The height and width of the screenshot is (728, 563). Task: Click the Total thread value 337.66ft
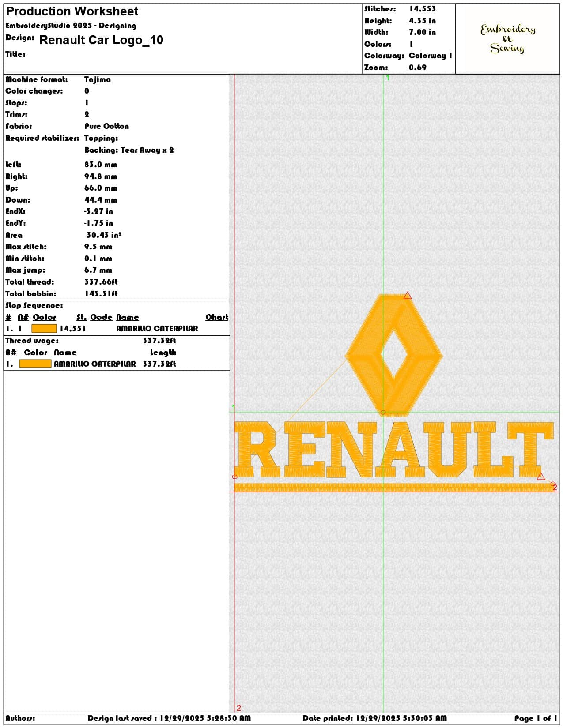coord(101,282)
